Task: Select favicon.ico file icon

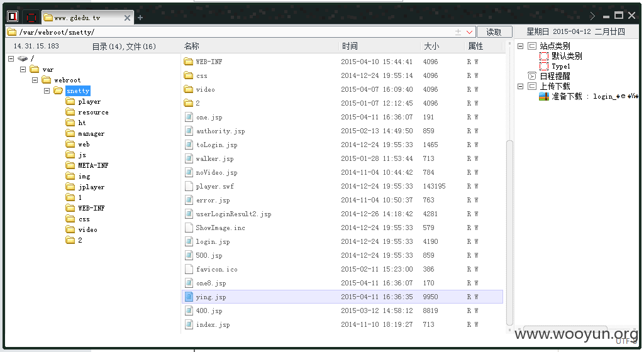Action: [189, 269]
